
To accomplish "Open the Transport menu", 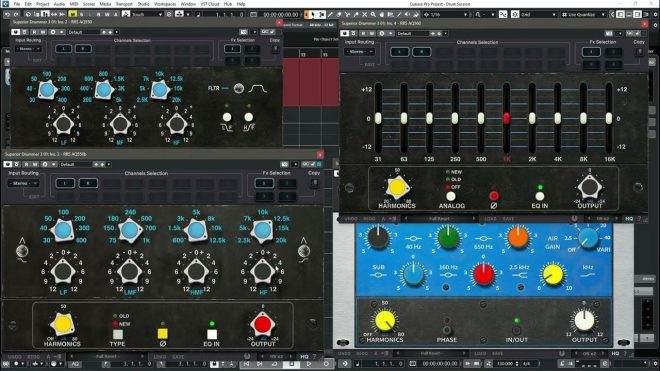I will coord(124,4).
